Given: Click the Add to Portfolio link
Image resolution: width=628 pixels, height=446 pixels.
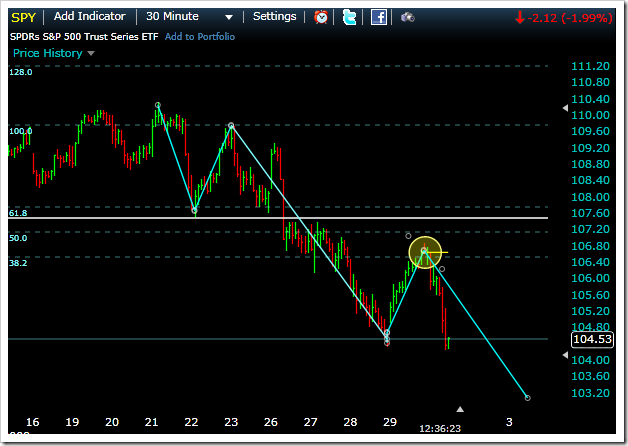Looking at the screenshot, I should [x=200, y=36].
